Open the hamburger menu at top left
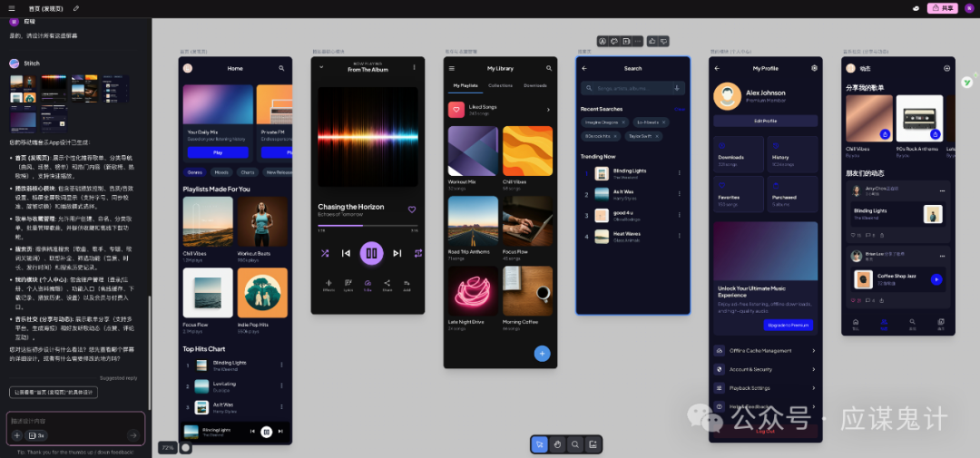The image size is (980, 458). pos(12,8)
